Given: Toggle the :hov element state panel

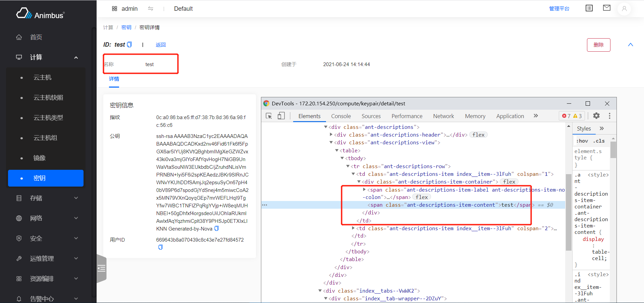Looking at the screenshot, I should point(582,141).
